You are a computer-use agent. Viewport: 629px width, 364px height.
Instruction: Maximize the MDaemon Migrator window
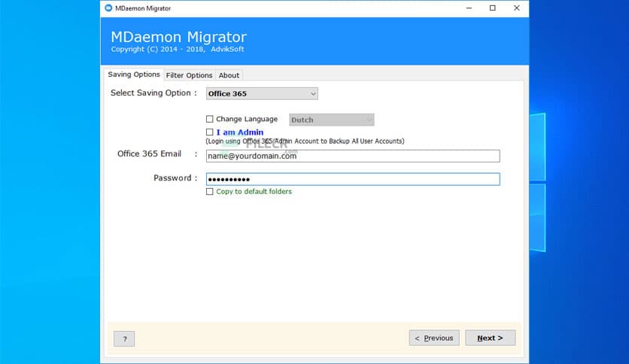[493, 8]
